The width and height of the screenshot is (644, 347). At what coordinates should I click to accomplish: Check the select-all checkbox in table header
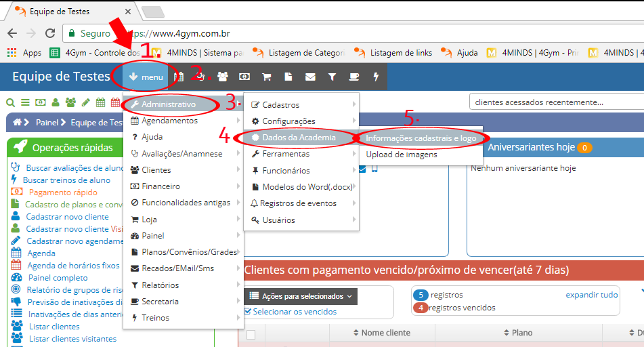251,334
